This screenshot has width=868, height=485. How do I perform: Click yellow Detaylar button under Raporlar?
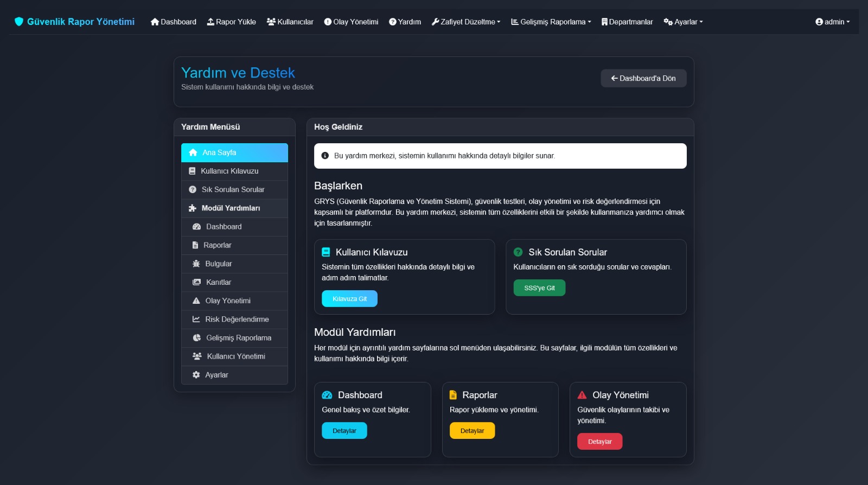pos(472,431)
